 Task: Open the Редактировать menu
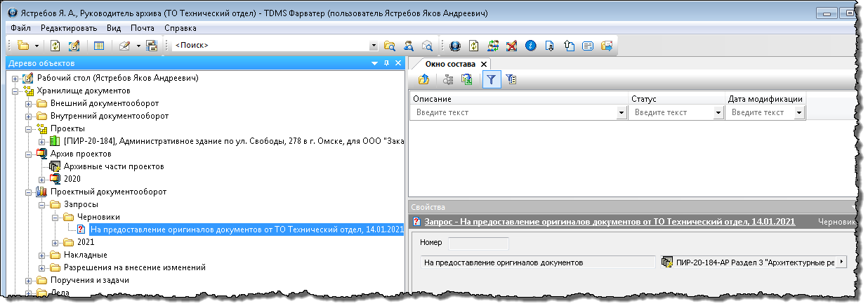(69, 28)
